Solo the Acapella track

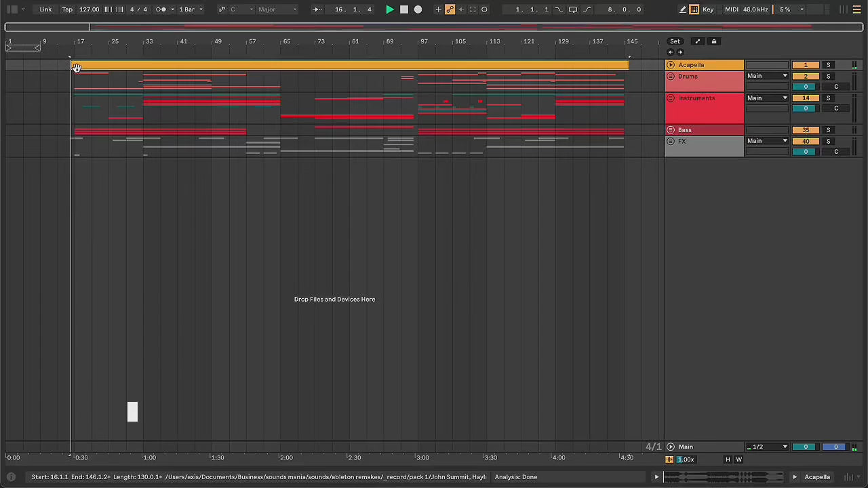click(828, 65)
